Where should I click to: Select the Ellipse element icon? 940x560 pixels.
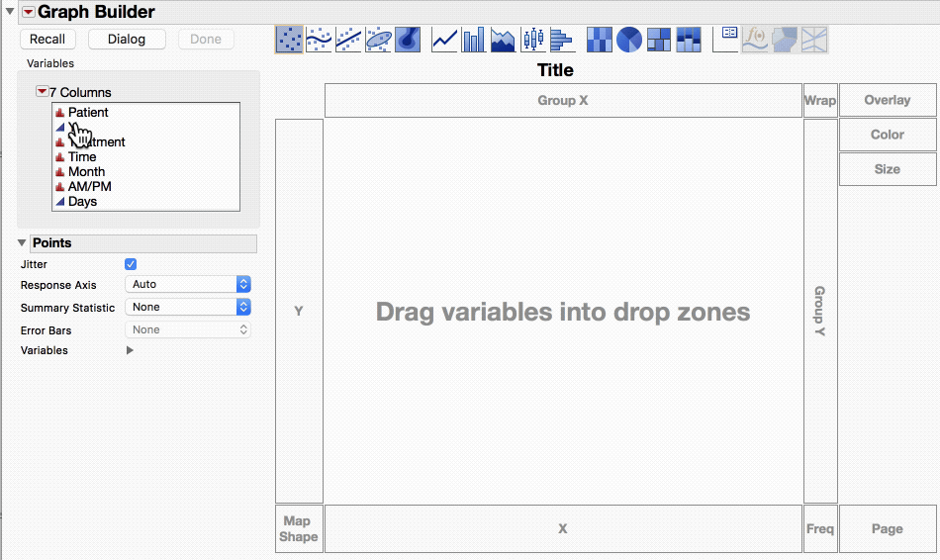tap(378, 40)
